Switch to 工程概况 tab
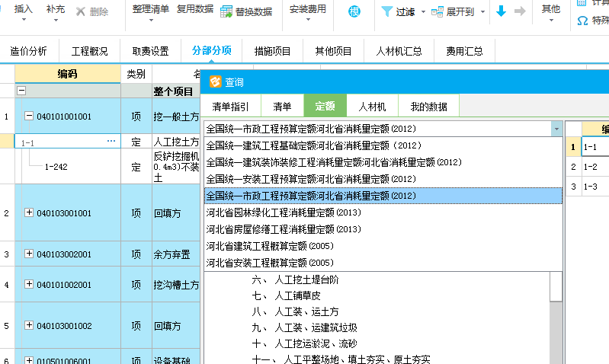The width and height of the screenshot is (609, 364). coord(90,51)
